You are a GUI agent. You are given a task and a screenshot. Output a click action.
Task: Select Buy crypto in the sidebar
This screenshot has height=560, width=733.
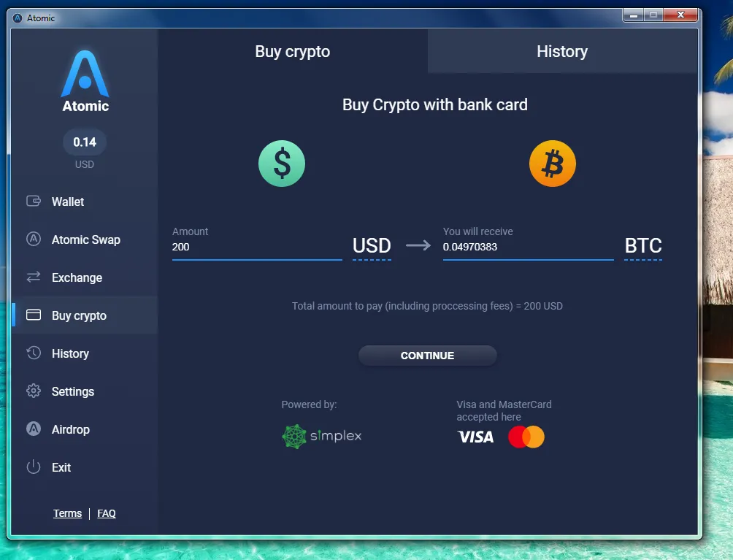(84, 315)
